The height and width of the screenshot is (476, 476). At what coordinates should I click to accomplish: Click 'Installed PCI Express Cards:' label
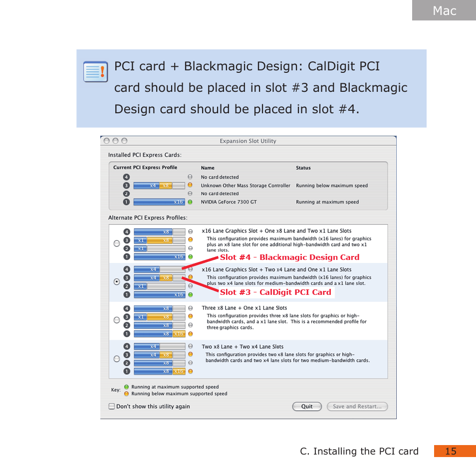pos(145,155)
